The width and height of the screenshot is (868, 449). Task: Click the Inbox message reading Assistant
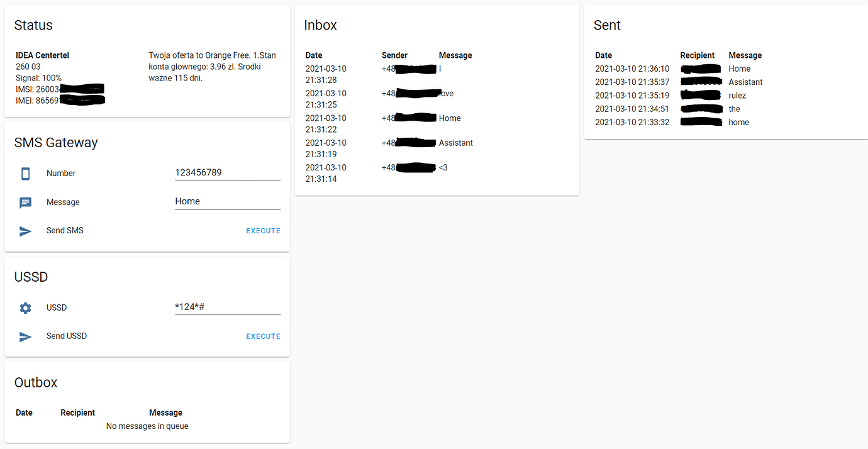[x=455, y=143]
